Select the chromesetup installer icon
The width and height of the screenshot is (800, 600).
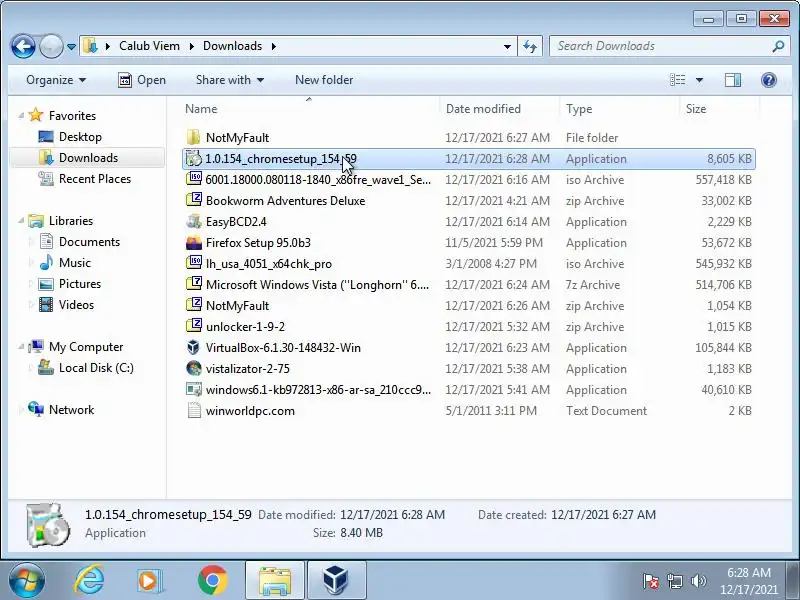click(x=193, y=158)
